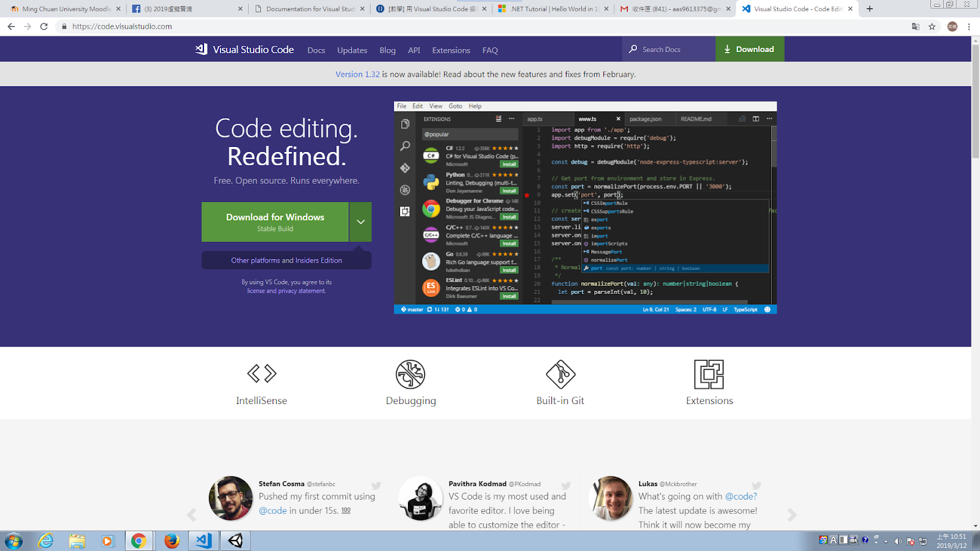Viewport: 980px width, 551px height.
Task: Launch Internet Explorer from the taskbar
Action: point(45,541)
